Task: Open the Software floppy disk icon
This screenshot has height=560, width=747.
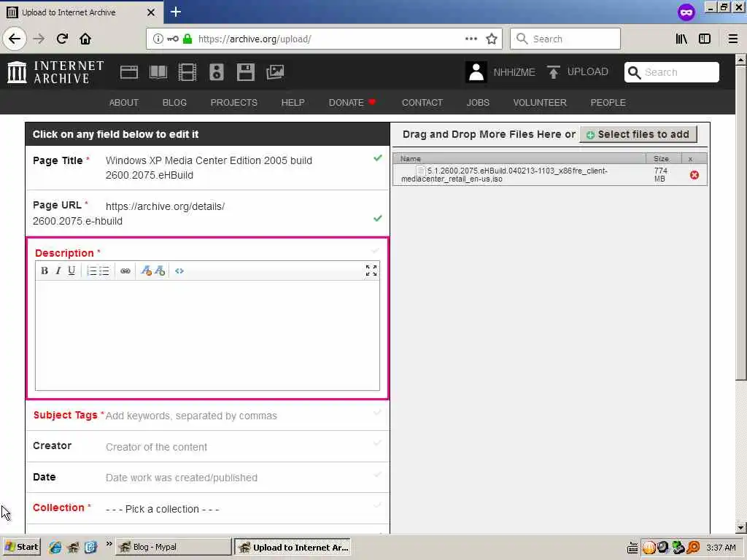Action: 245,72
